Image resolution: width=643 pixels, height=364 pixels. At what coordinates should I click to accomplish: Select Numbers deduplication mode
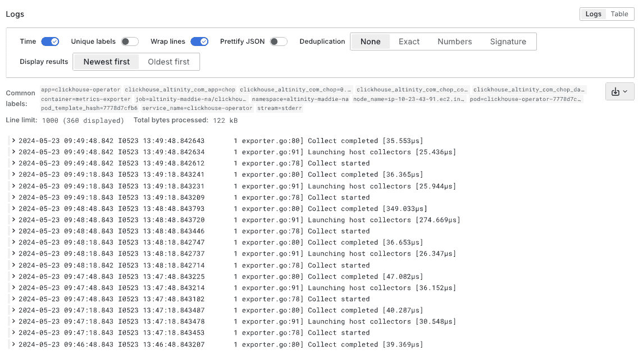click(x=454, y=41)
